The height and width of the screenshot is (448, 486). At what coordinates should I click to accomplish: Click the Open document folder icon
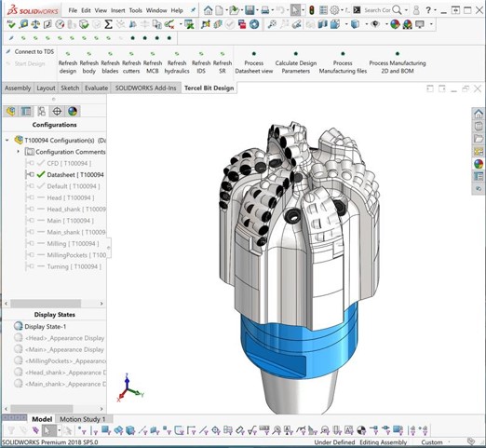(x=235, y=10)
